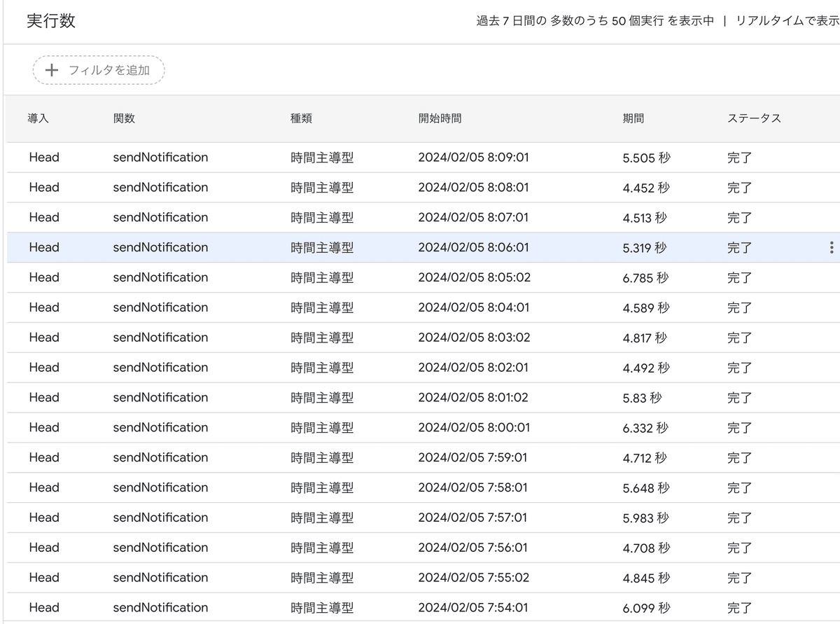Click 時間主導型 in the 7:57:01 row
The width and height of the screenshot is (840, 624).
[322, 518]
